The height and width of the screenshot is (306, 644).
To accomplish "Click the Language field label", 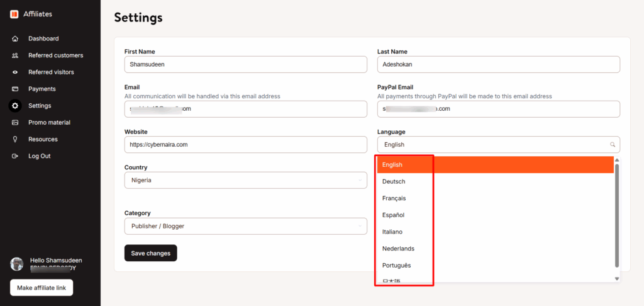I will click(391, 132).
